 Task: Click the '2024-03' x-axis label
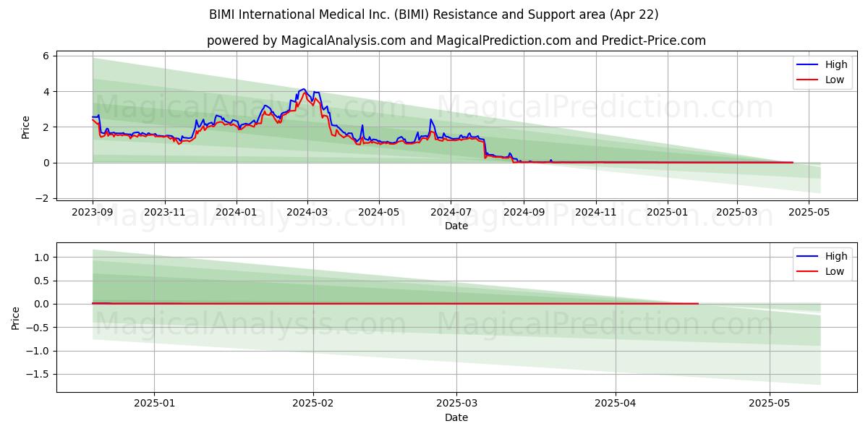pyautogui.click(x=307, y=212)
